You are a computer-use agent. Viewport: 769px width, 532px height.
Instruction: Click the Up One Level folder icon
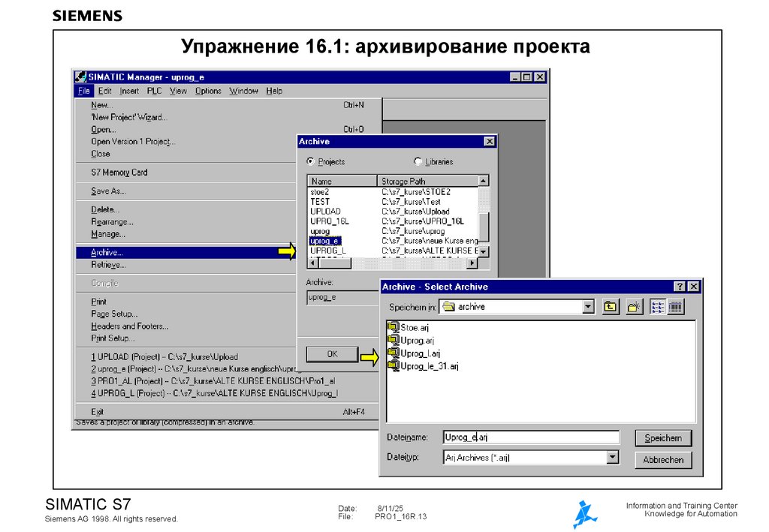(611, 306)
